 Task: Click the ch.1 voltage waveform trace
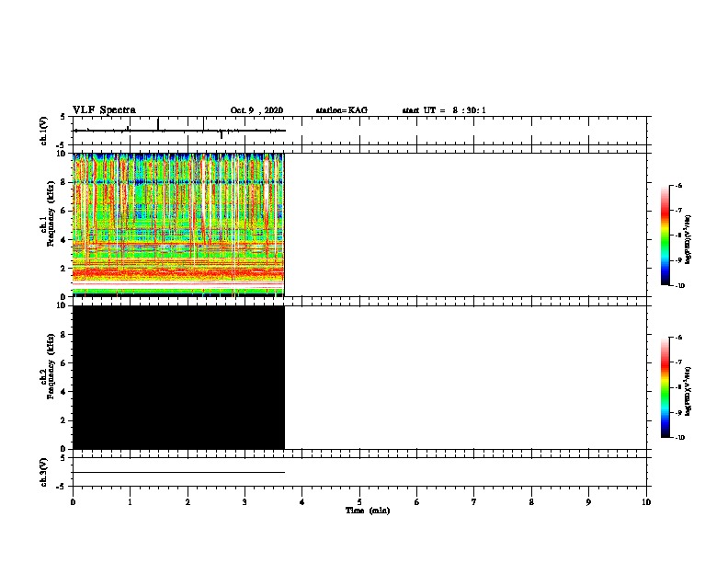[179, 131]
